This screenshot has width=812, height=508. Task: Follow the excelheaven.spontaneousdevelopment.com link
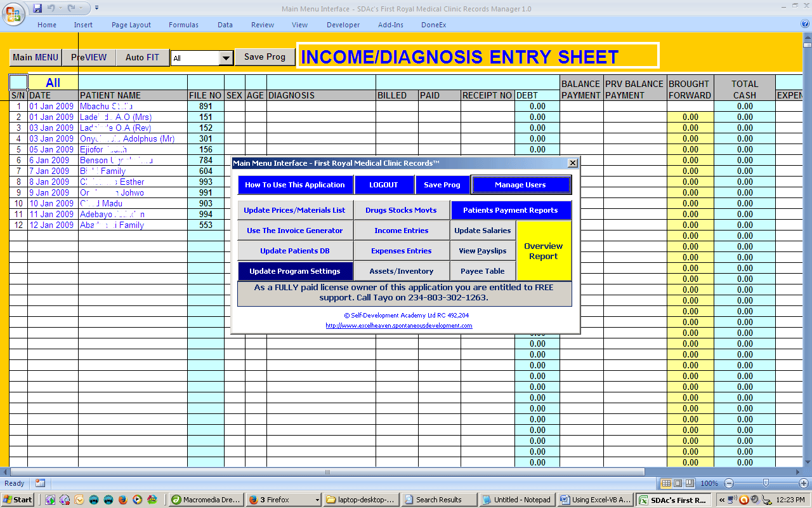[399, 326]
